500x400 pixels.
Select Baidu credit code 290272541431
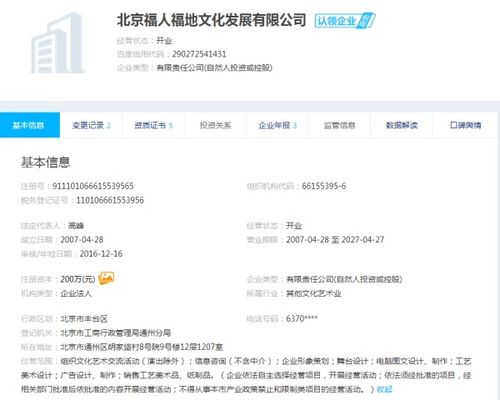[x=199, y=54]
